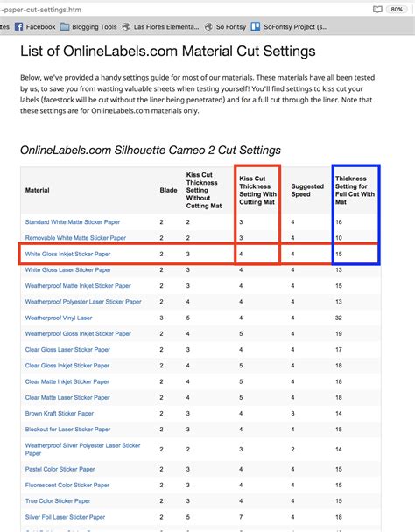Viewport: 415px width, 532px height.
Task: Open Clear Gloss Laser Sticker Paper link
Action: tap(67, 349)
